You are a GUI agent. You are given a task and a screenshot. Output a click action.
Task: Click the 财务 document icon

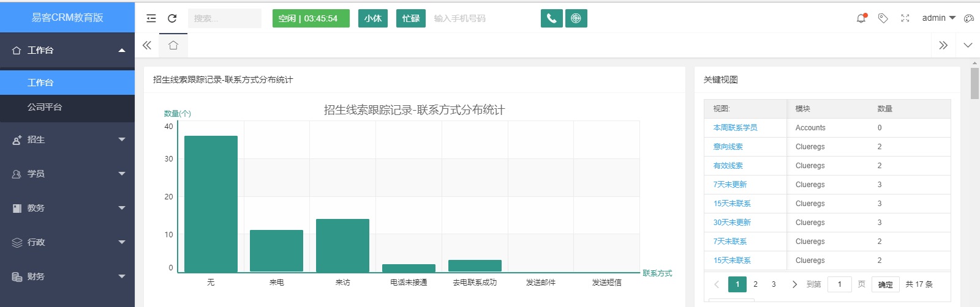click(x=17, y=277)
